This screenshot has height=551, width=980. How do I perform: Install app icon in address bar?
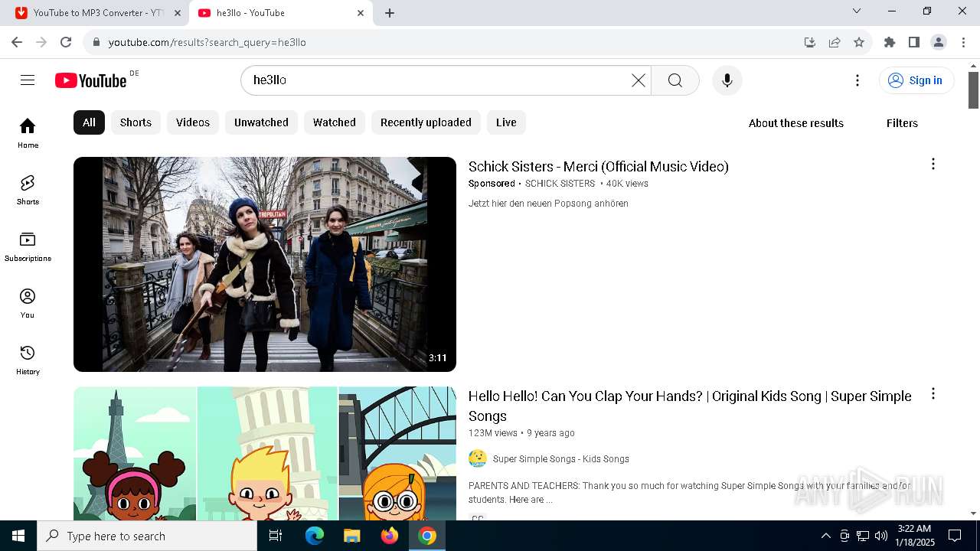(810, 42)
